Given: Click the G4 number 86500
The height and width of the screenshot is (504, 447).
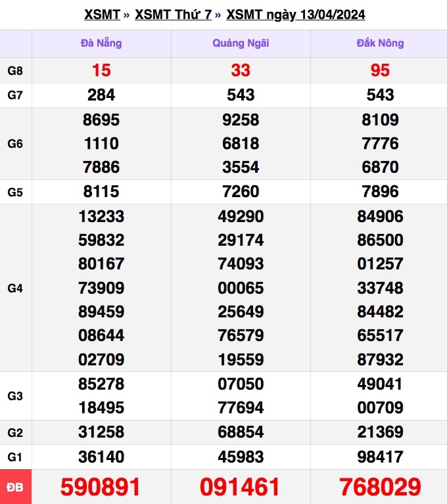Looking at the screenshot, I should [x=380, y=240].
